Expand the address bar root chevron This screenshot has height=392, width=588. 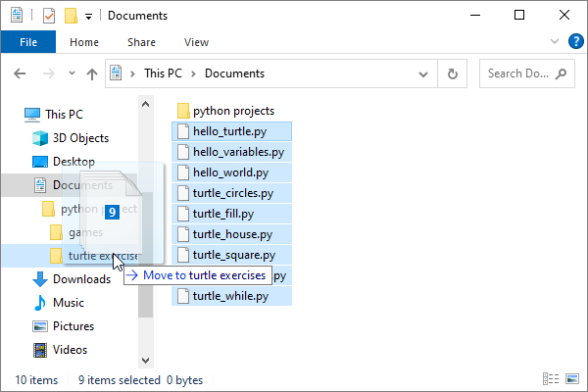132,73
